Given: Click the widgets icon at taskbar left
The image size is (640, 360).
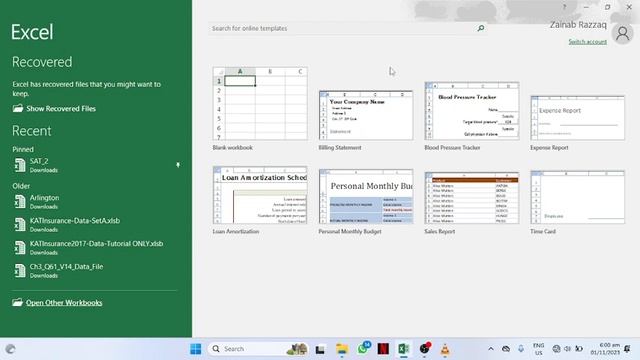Looking at the screenshot, I should tap(10, 349).
